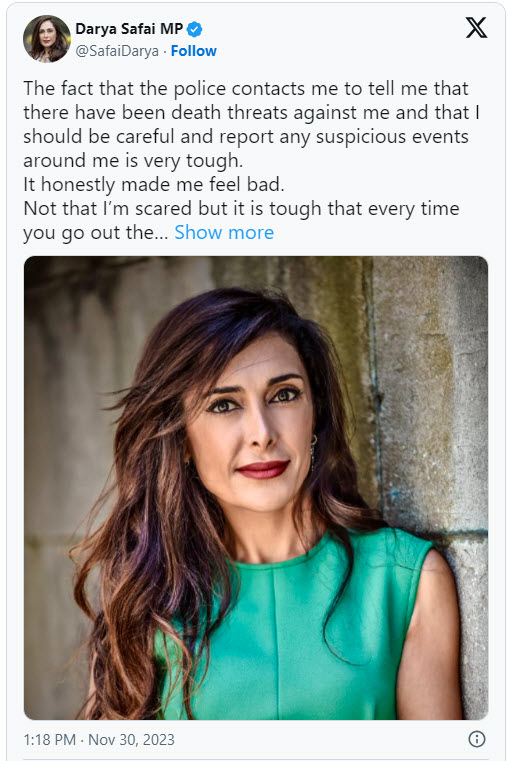The height and width of the screenshot is (761, 507).
Task: Visit the @SafaiDarya handle link
Action: pyautogui.click(x=117, y=51)
